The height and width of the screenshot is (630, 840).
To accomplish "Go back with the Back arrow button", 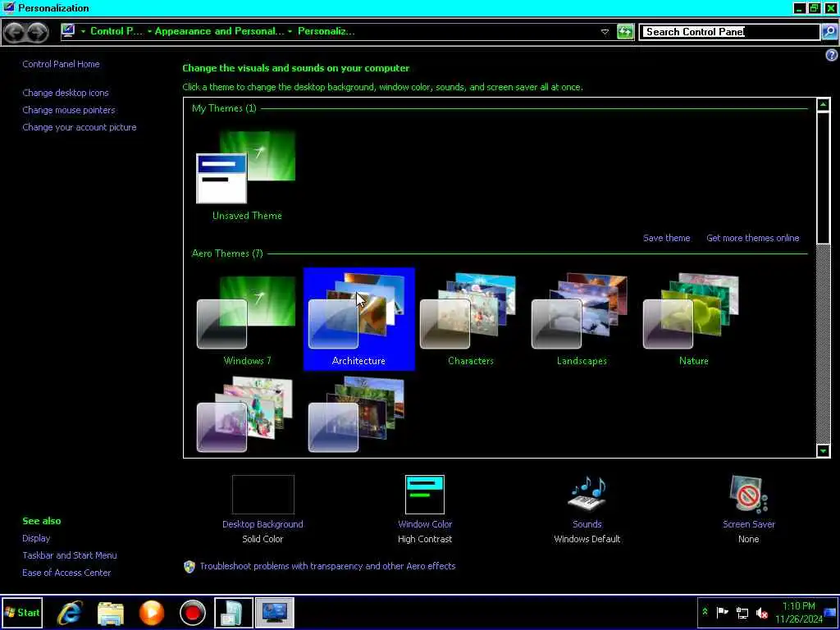I will click(15, 32).
